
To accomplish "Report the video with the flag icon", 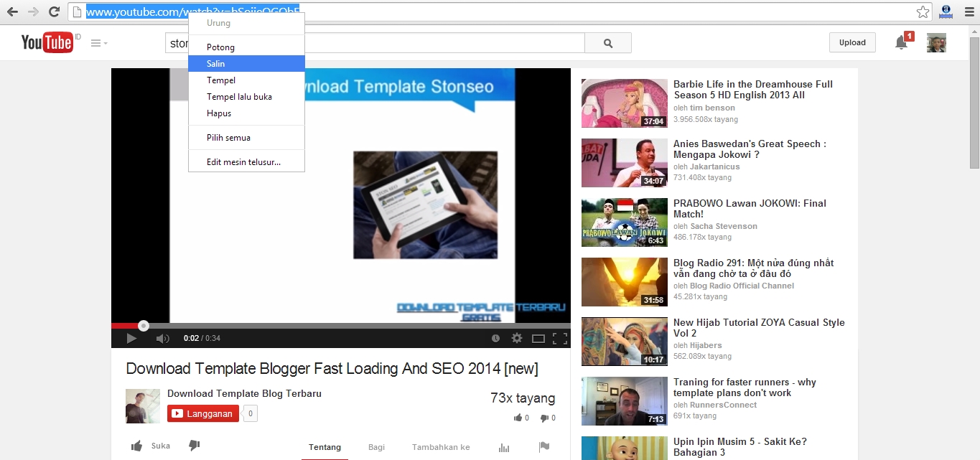I will click(x=544, y=447).
